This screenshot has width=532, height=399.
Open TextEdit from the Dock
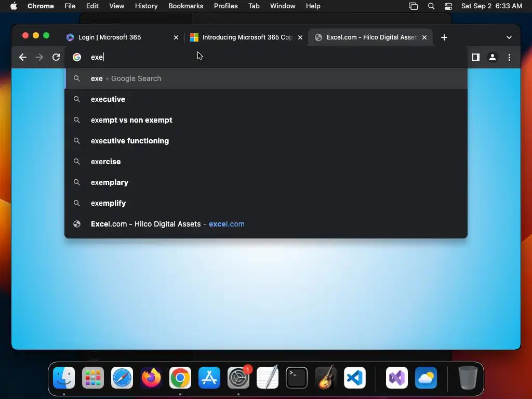[268, 378]
